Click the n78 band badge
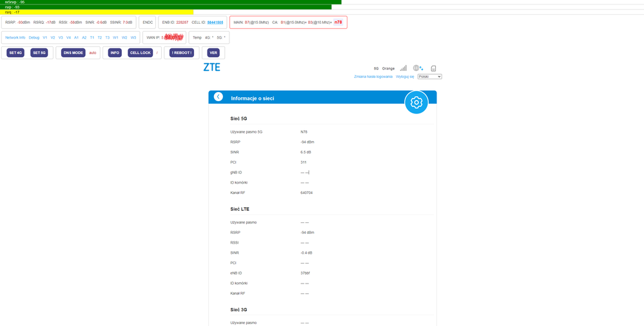The width and height of the screenshot is (644, 326). pos(338,22)
